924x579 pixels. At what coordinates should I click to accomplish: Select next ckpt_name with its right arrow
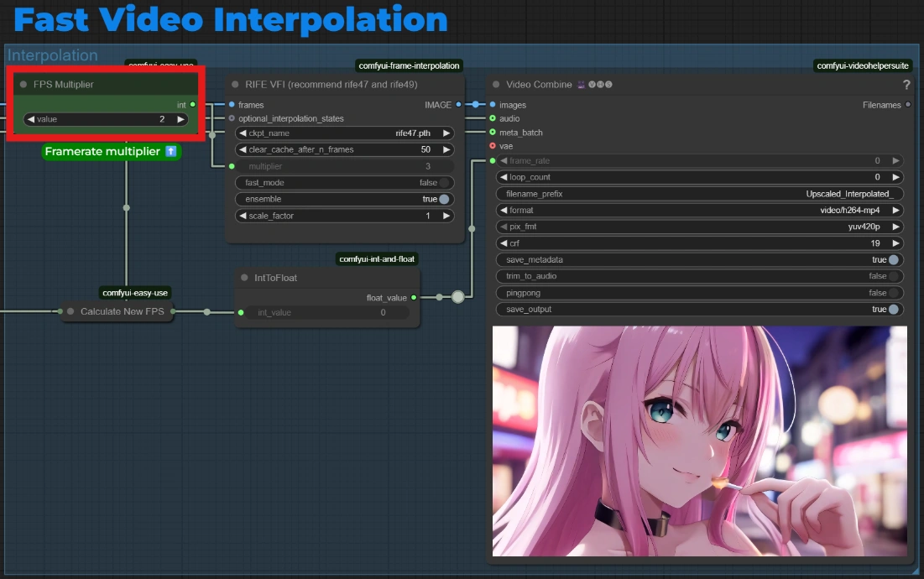(446, 133)
